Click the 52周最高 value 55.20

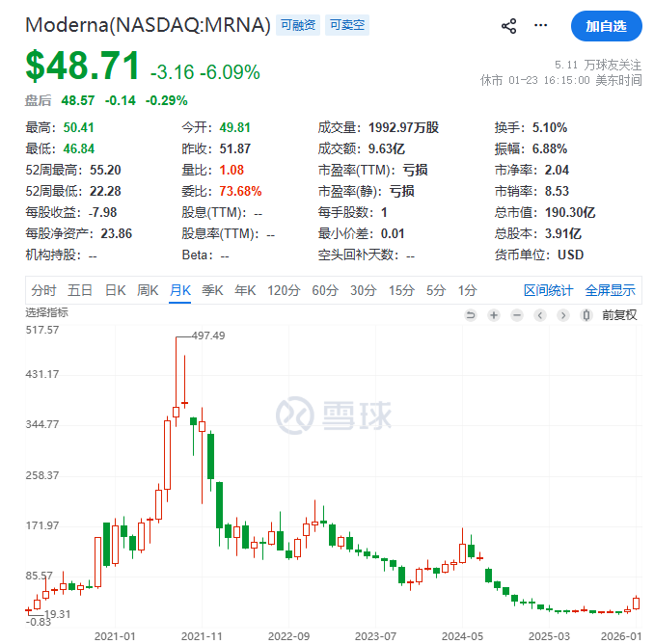pos(105,170)
